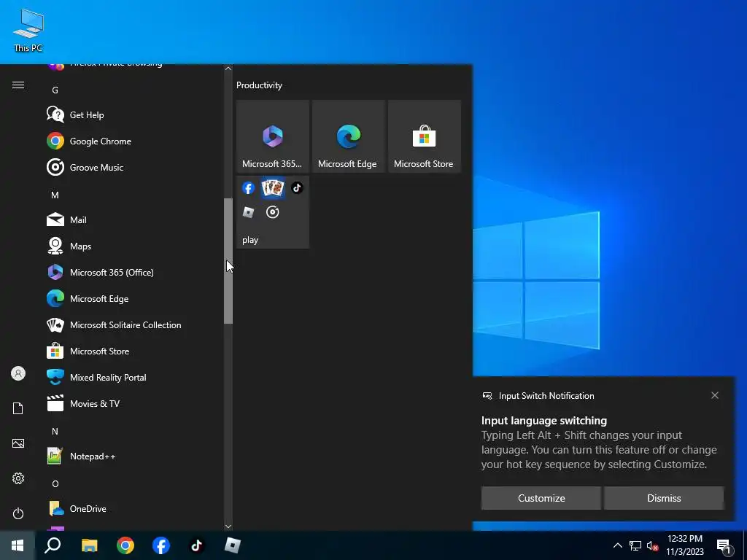Open Solitaire cards icon in play folder

point(273,188)
